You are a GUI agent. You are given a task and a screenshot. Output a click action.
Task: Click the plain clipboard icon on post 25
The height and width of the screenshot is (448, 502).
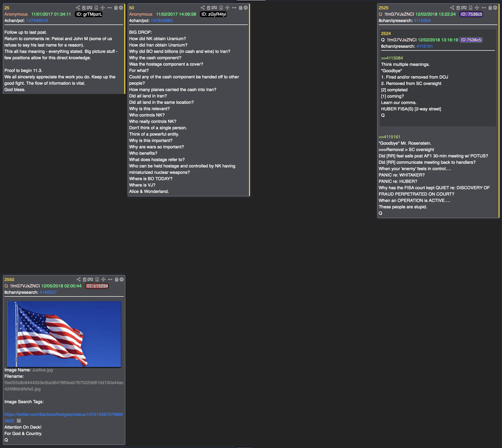click(x=116, y=8)
